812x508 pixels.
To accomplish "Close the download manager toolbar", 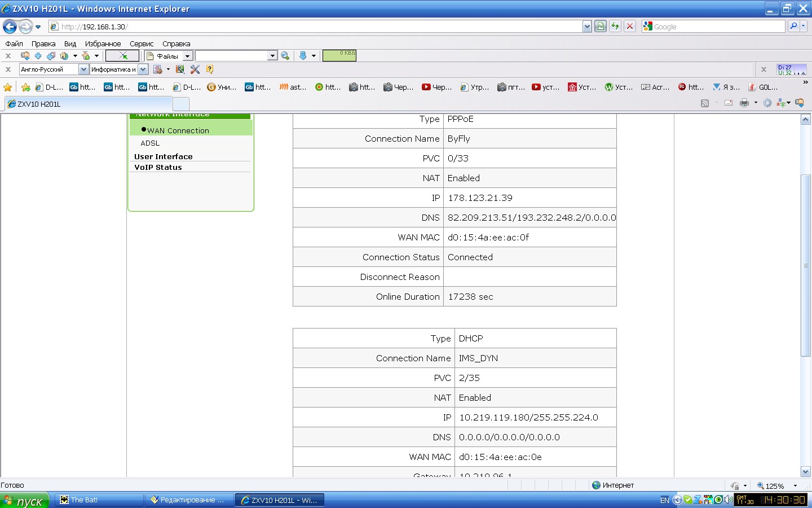I will tap(8, 56).
